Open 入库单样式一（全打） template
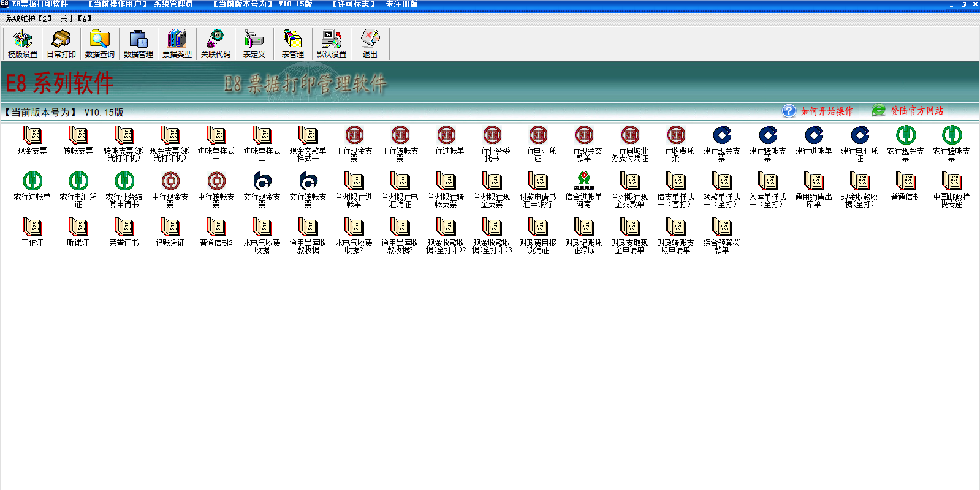The image size is (980, 490). pos(768,189)
